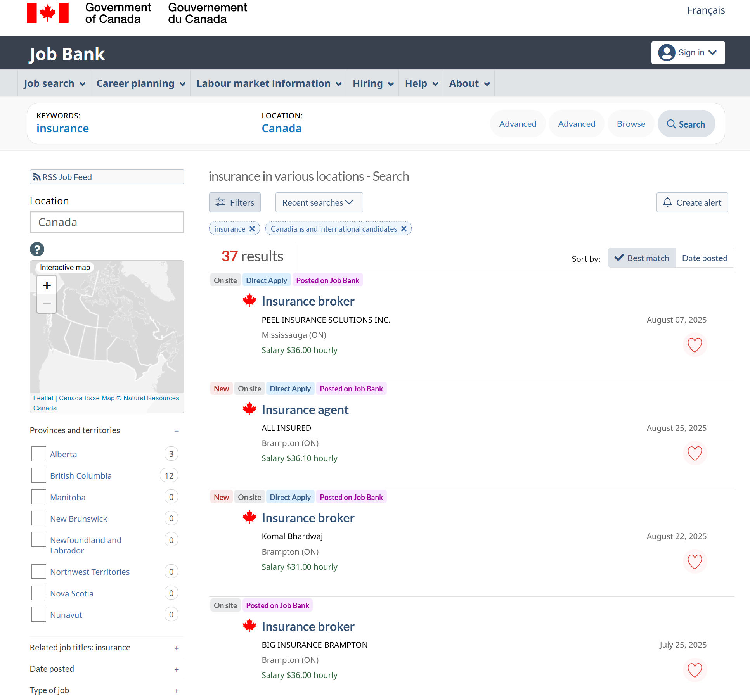This screenshot has height=700, width=750.
Task: Save the Peel Insurance broker job with heart icon
Action: [x=695, y=345]
